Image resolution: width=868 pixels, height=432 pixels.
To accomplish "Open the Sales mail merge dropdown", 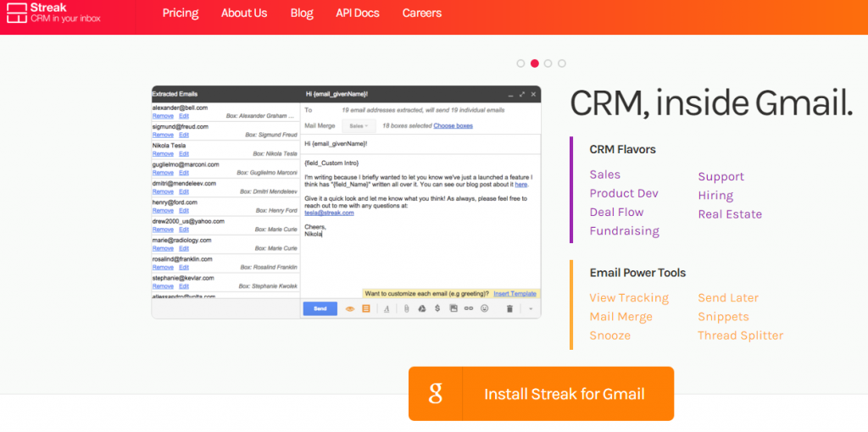I will pos(359,125).
